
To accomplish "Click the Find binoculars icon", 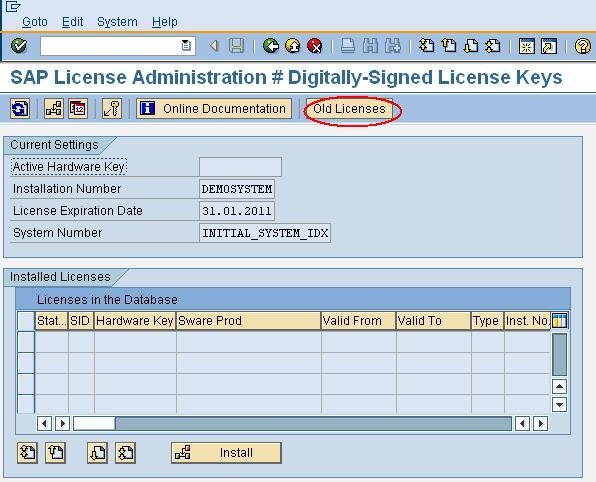I will pyautogui.click(x=370, y=46).
